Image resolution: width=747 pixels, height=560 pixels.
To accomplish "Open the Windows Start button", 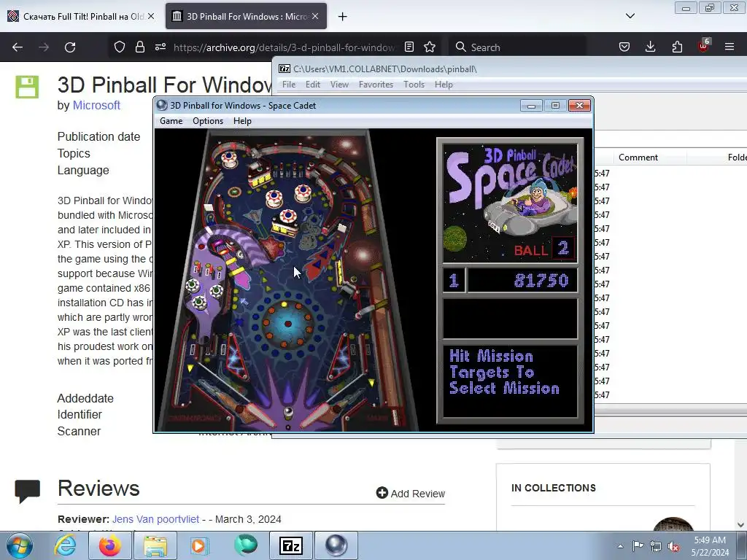I will (20, 545).
